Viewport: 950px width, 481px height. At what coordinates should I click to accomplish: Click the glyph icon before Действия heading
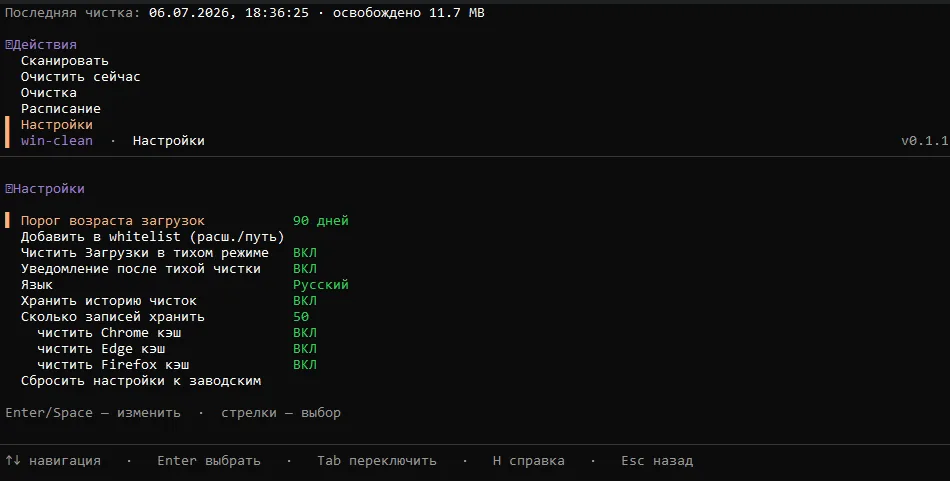pos(9,45)
